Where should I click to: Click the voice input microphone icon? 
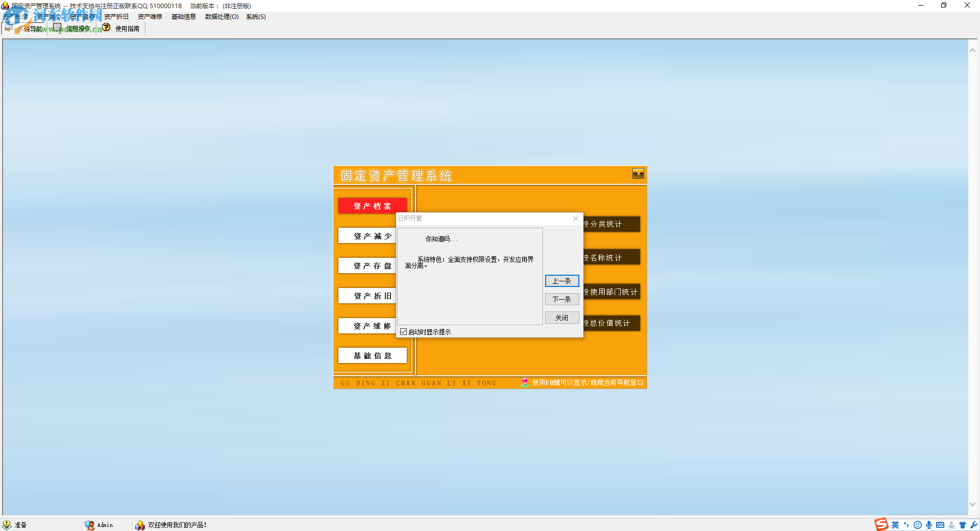[x=929, y=525]
